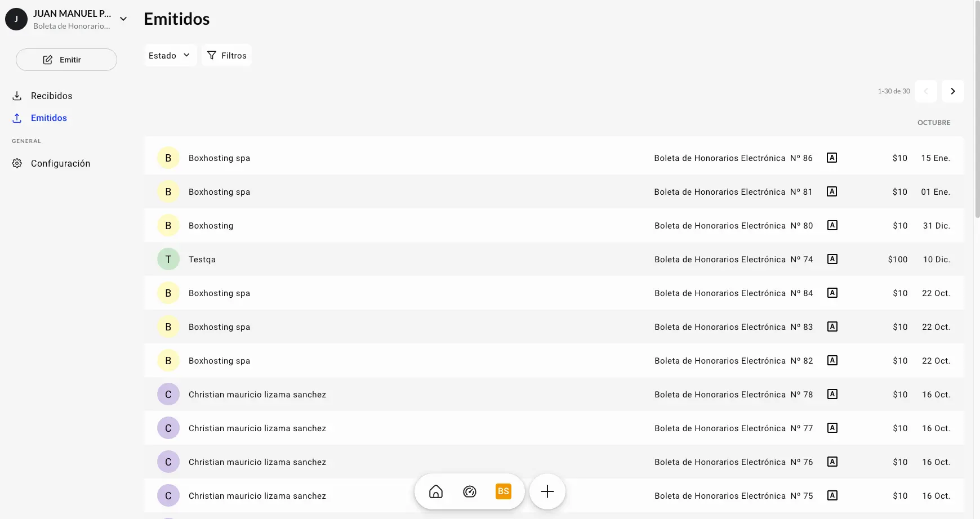Go to the Recibidos section
Viewport: 980px width, 519px height.
pyautogui.click(x=51, y=96)
